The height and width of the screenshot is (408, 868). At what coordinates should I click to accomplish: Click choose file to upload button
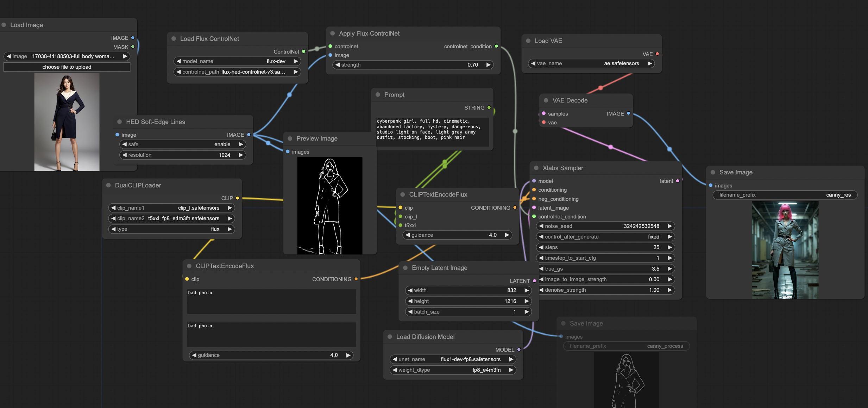(67, 67)
